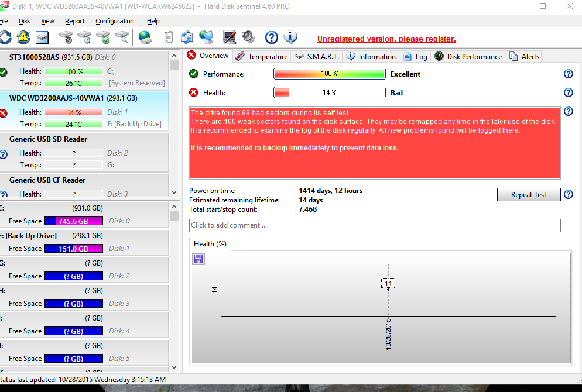Click the red error icon beside Health
The image size is (582, 392).
(194, 92)
